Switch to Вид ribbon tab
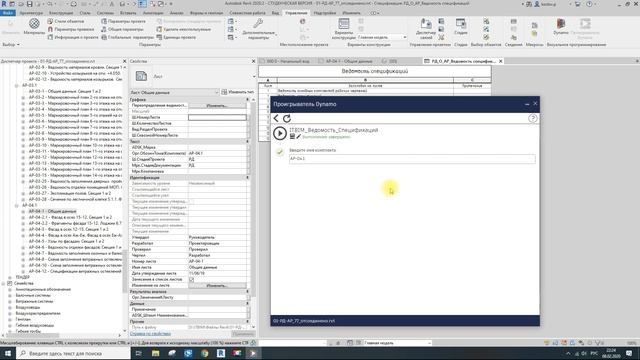This screenshot has height=360, width=640. click(x=276, y=13)
